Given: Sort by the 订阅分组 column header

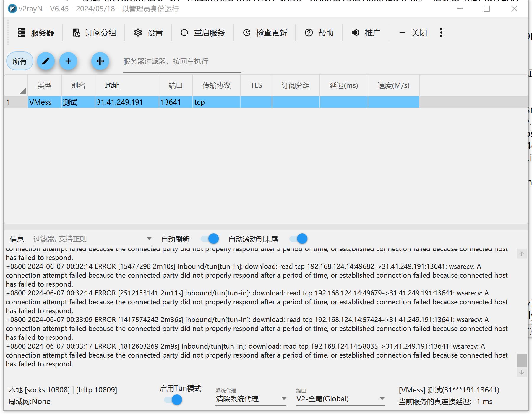Looking at the screenshot, I should [x=296, y=85].
